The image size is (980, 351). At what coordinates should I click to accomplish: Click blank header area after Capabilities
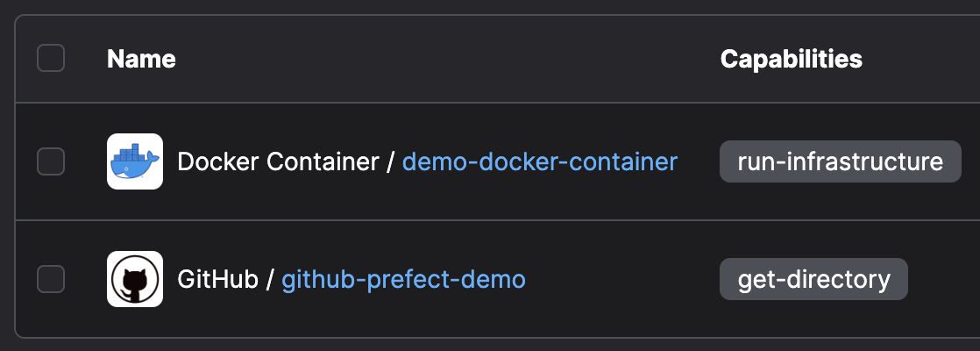click(x=921, y=59)
